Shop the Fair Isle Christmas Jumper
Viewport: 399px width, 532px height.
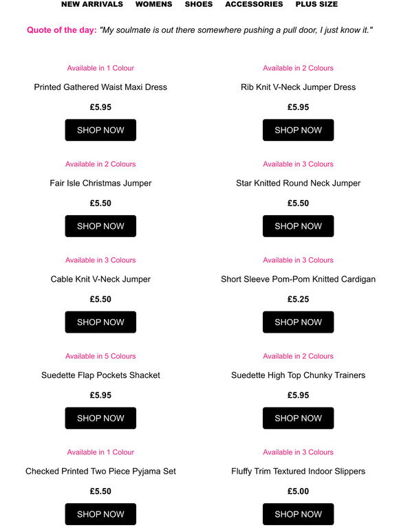pos(100,226)
